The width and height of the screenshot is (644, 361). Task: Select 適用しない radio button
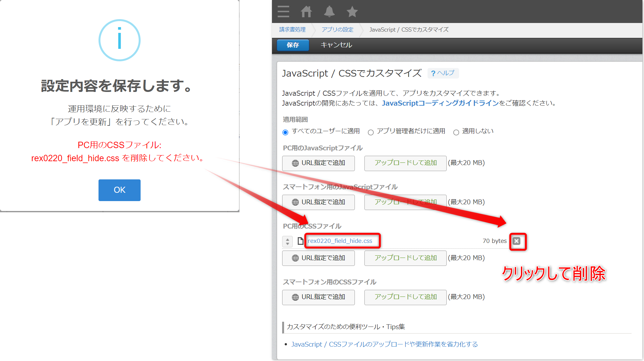tap(456, 132)
